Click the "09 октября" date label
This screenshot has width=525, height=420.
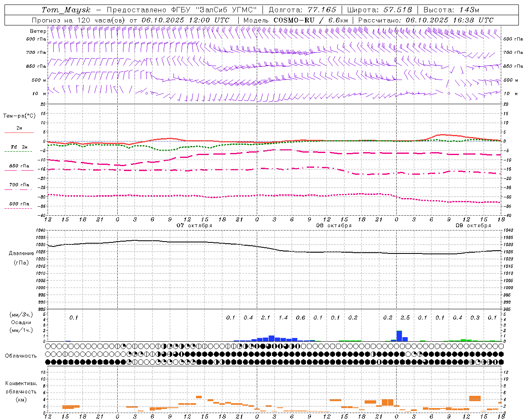pyautogui.click(x=473, y=226)
